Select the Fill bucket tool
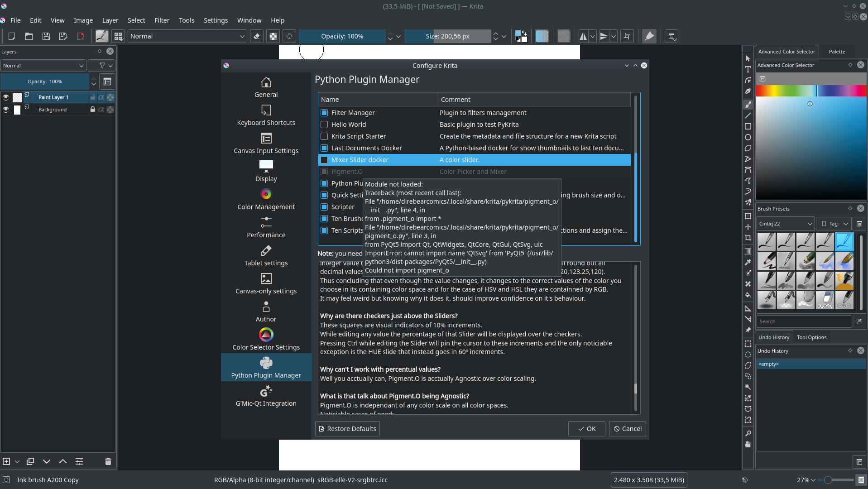This screenshot has height=489, width=868. (748, 295)
